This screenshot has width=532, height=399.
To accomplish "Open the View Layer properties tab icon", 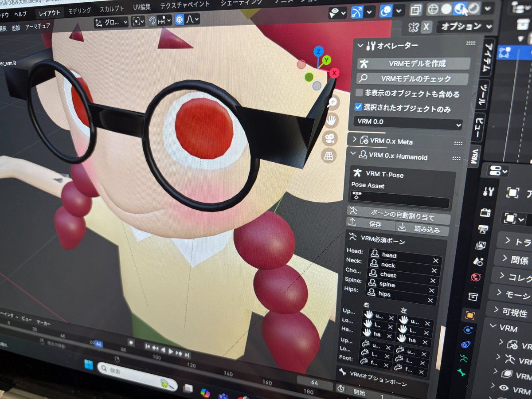I will tap(481, 245).
